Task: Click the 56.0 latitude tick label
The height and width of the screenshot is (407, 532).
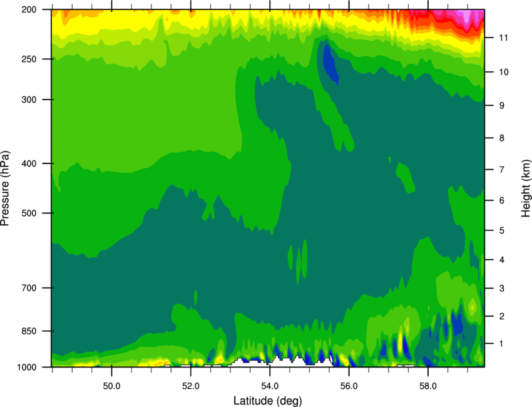Action: (x=349, y=386)
